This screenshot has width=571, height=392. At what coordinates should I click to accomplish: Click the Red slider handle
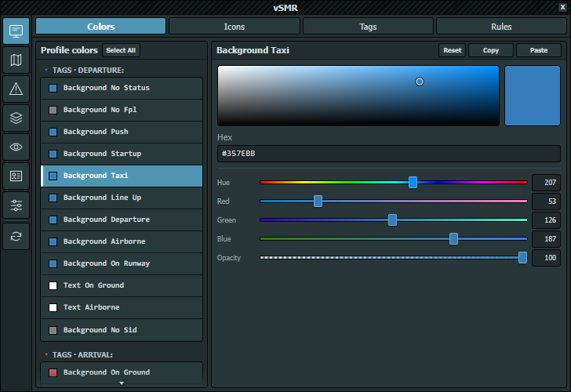[318, 201]
